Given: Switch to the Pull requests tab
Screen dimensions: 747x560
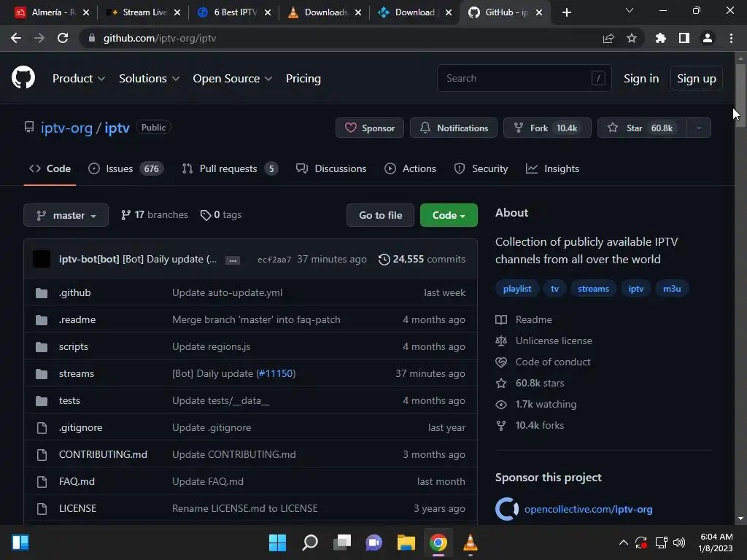Looking at the screenshot, I should [x=230, y=168].
